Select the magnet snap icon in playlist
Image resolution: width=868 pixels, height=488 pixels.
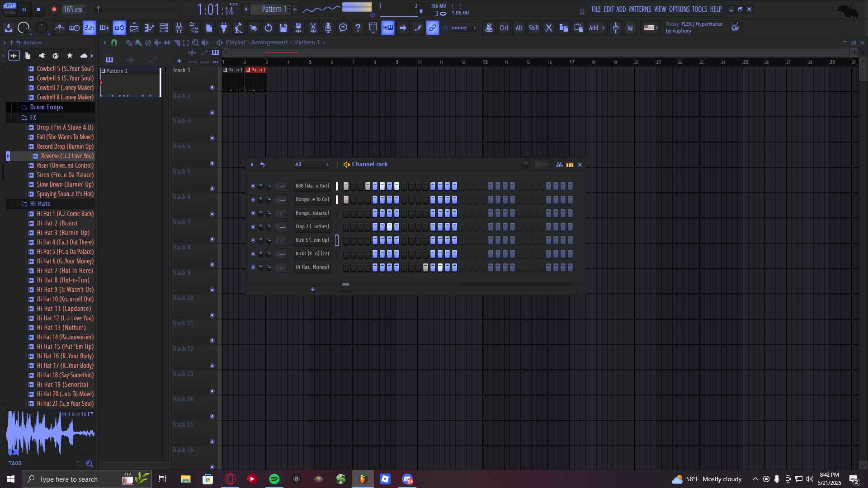tap(114, 42)
